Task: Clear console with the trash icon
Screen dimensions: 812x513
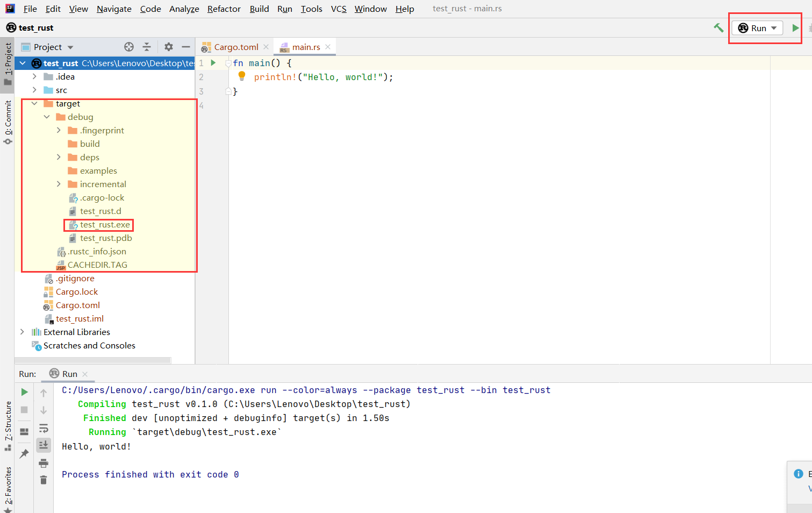Action: pyautogui.click(x=44, y=480)
